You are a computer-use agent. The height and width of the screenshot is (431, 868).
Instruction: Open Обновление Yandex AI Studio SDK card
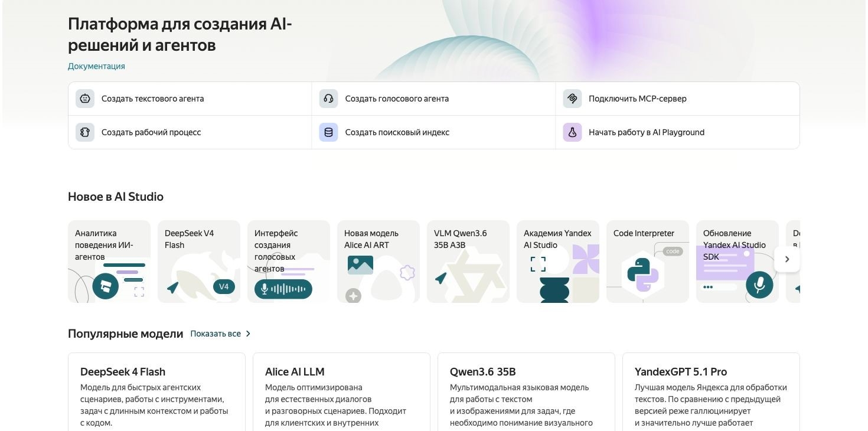[738, 262]
